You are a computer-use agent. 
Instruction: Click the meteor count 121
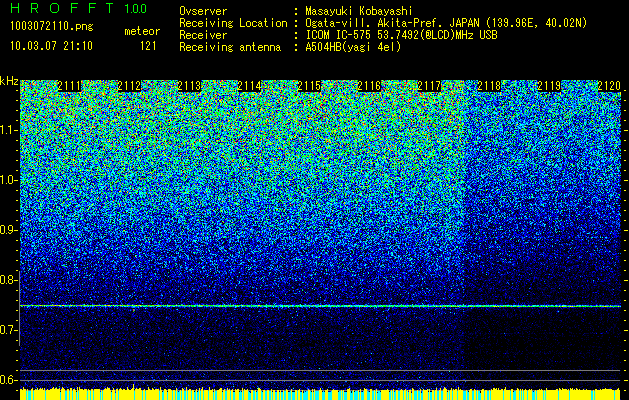pyautogui.click(x=148, y=46)
